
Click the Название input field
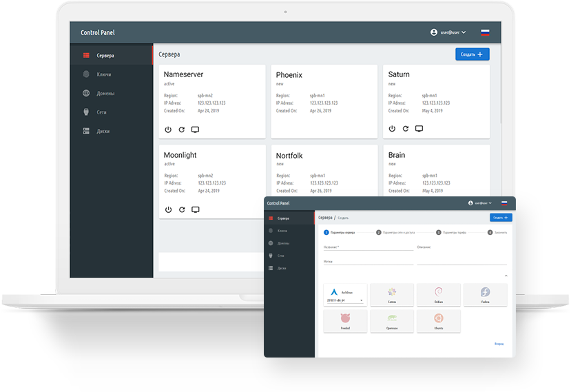click(x=368, y=247)
